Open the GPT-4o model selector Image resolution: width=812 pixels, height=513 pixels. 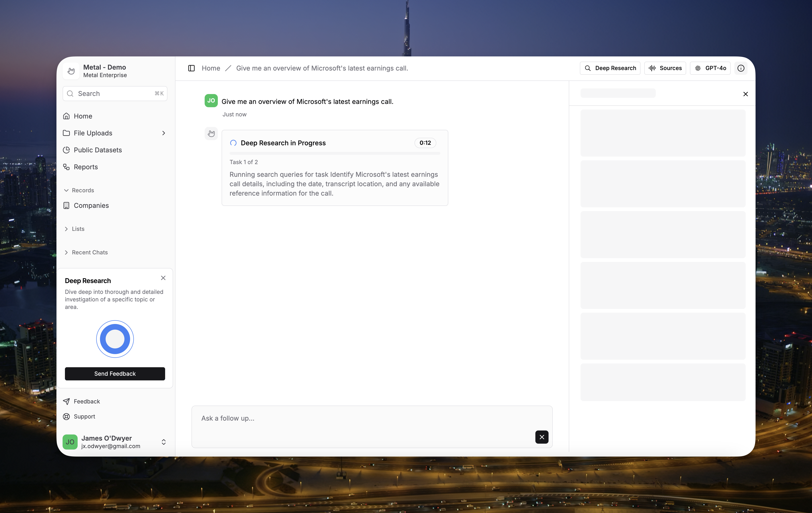click(x=710, y=68)
